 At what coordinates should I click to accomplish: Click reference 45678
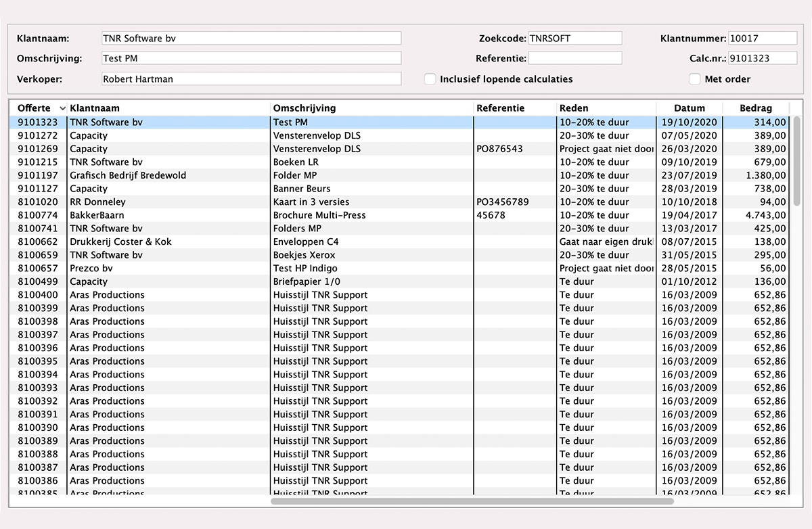point(491,215)
